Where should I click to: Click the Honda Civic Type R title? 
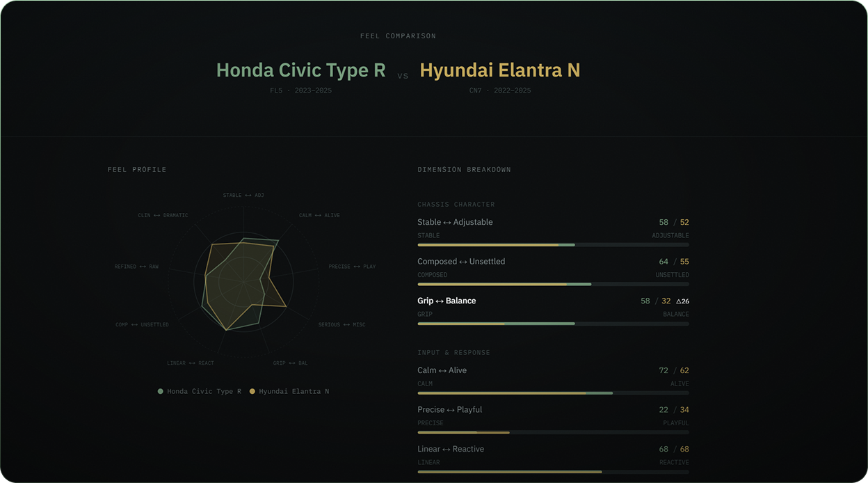point(302,70)
